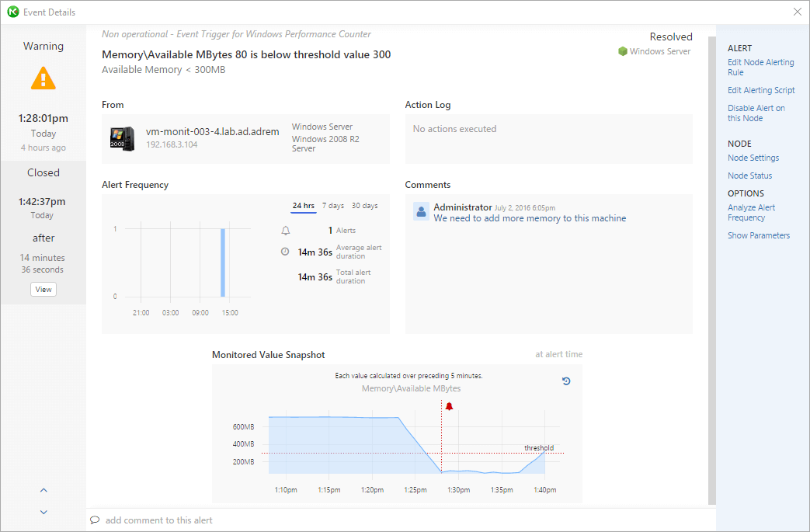Switch alert frequency to 30 days tab
The width and height of the screenshot is (810, 532).
365,206
